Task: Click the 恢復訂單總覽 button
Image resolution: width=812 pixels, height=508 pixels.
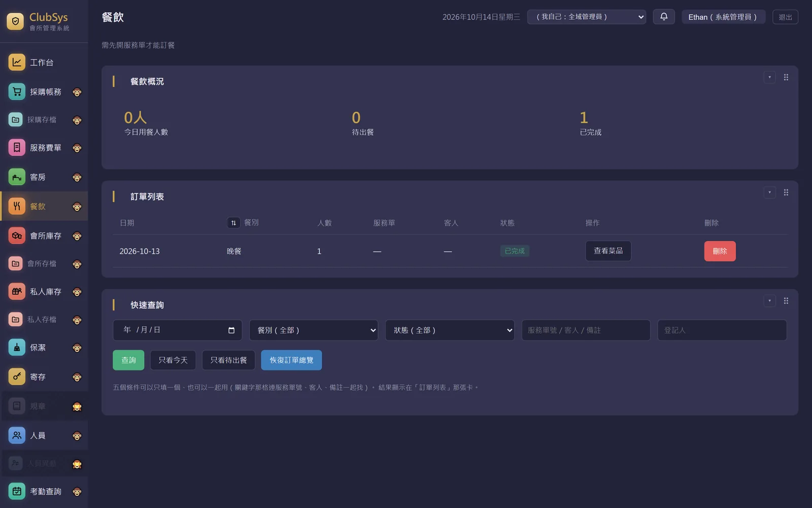Action: point(291,360)
